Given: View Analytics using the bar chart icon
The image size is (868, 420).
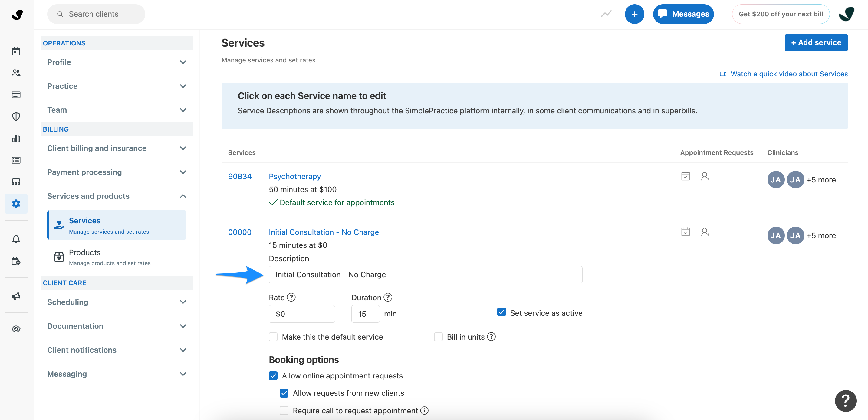Looking at the screenshot, I should point(16,138).
